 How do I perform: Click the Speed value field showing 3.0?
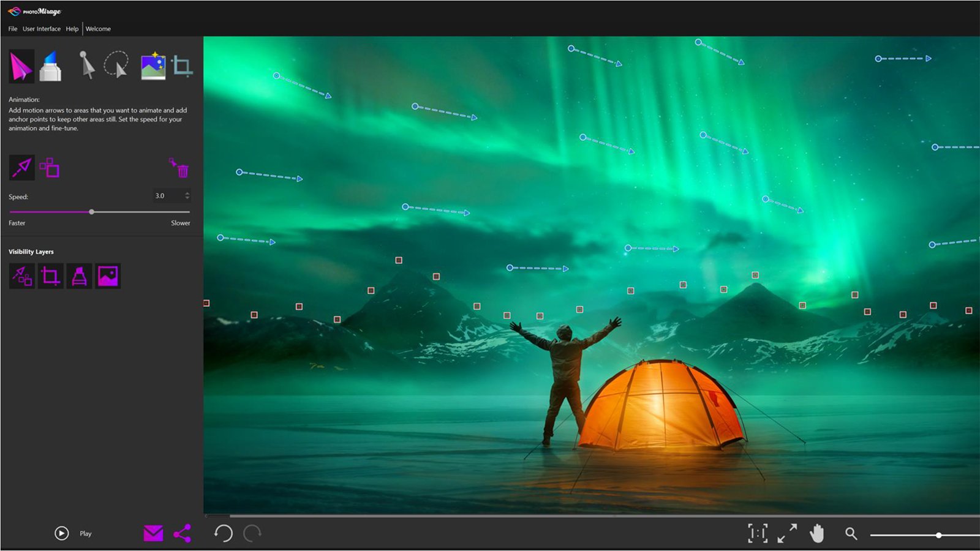(x=167, y=196)
